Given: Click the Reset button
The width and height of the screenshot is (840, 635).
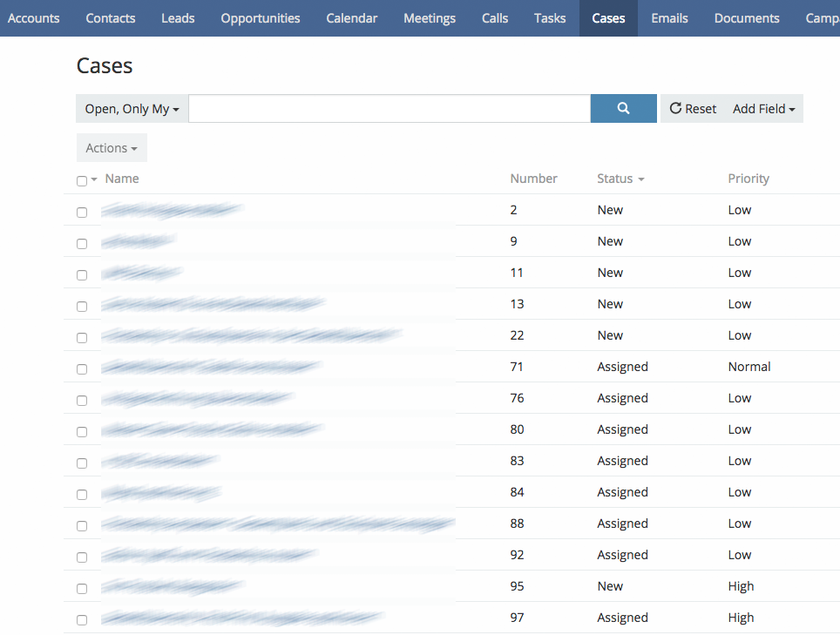Looking at the screenshot, I should [693, 108].
